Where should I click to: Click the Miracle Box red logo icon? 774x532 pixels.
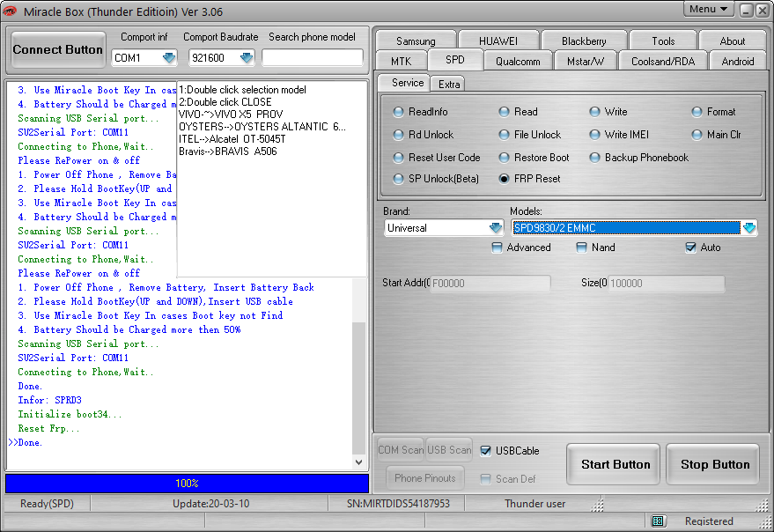[10, 11]
